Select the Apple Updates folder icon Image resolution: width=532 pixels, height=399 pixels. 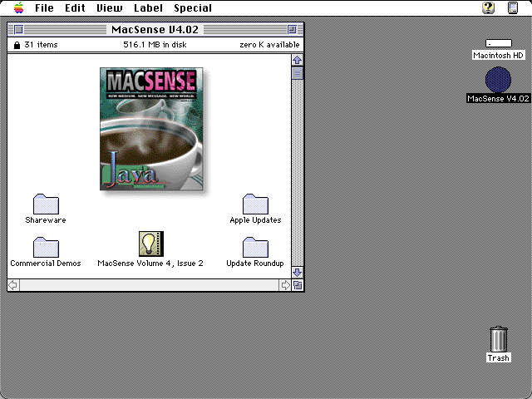click(x=255, y=204)
